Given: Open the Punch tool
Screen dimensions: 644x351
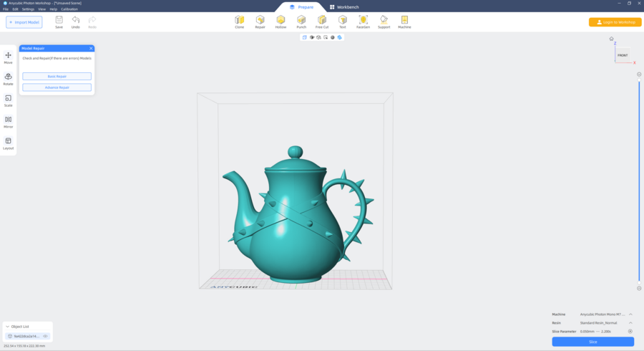Looking at the screenshot, I should point(301,21).
